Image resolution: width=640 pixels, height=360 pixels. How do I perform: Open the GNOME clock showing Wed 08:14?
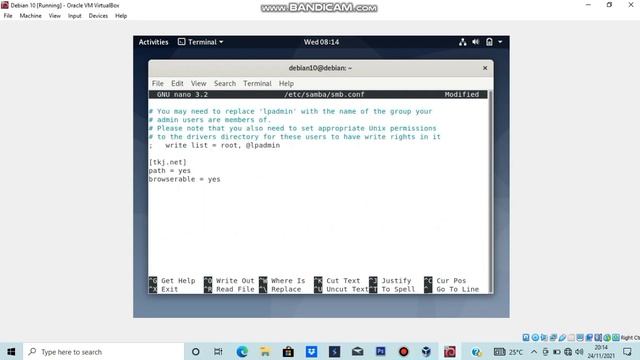pyautogui.click(x=321, y=42)
